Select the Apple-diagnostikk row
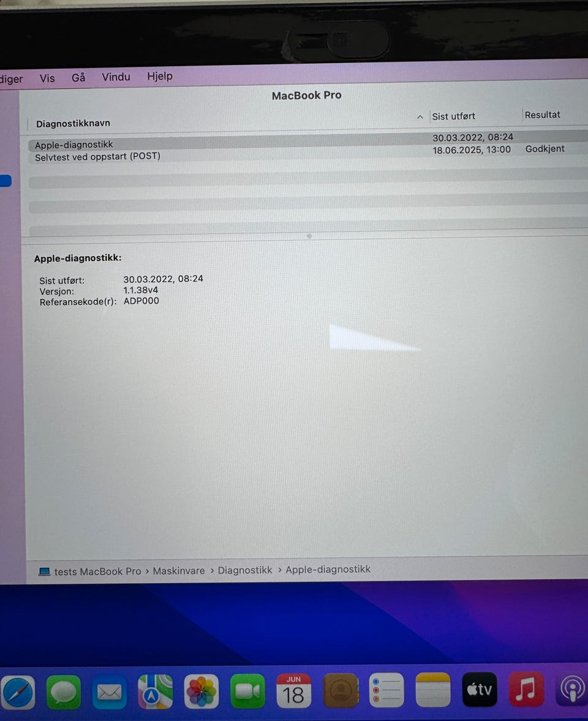The height and width of the screenshot is (721, 588). coord(308,142)
